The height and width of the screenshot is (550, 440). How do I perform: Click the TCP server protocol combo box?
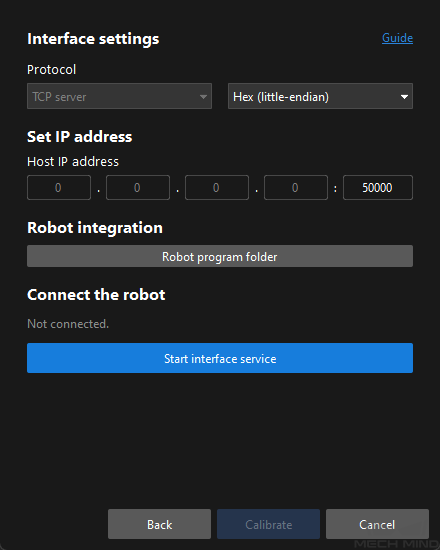(119, 96)
